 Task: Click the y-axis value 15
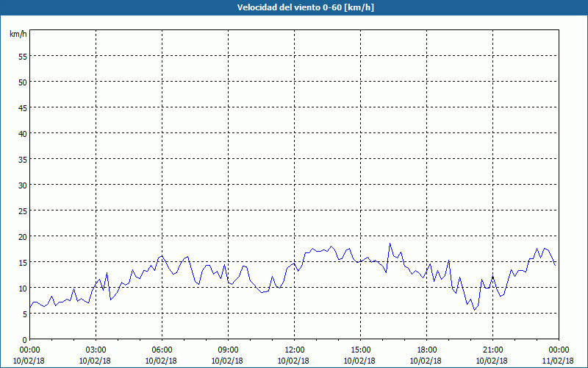23,263
